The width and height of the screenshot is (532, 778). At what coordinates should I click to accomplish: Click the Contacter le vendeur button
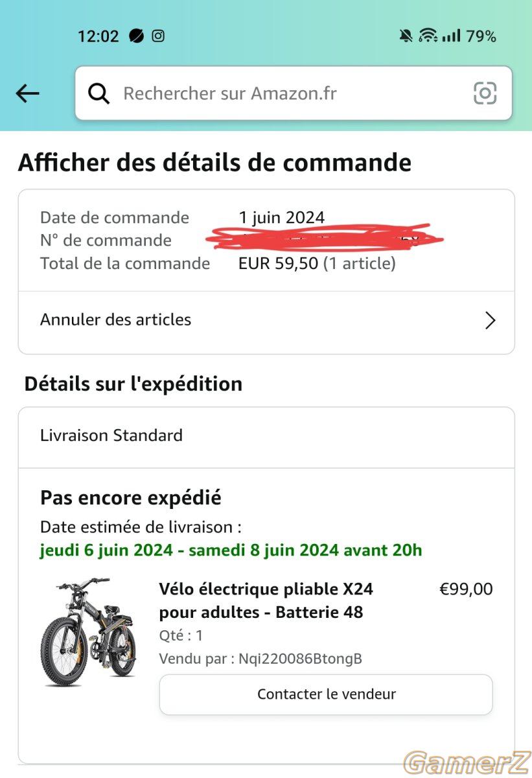(x=326, y=694)
